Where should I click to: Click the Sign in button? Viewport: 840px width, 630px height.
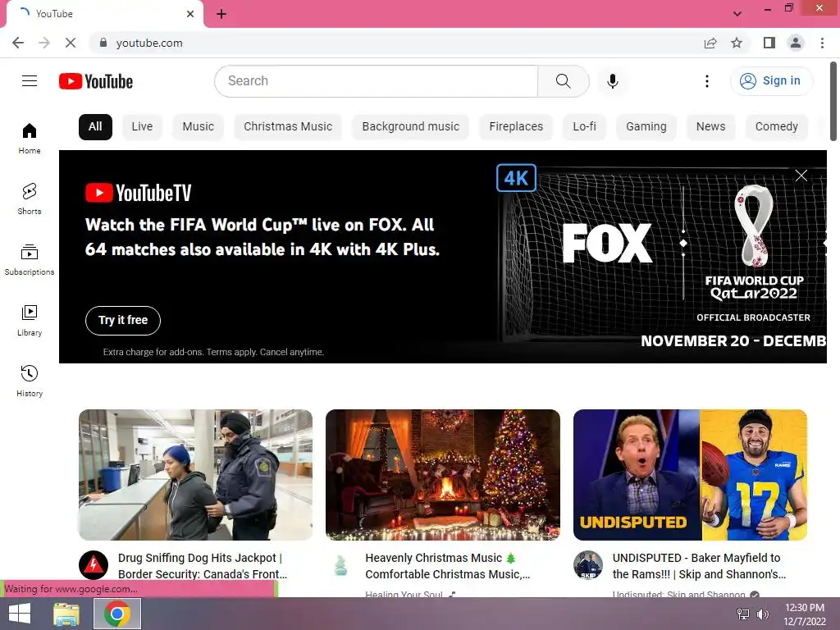771,81
